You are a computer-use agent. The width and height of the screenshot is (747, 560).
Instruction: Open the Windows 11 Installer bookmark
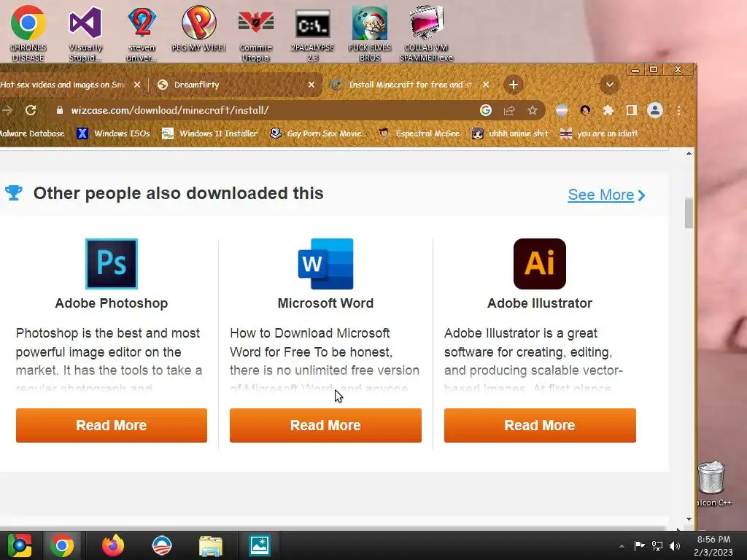coord(210,134)
